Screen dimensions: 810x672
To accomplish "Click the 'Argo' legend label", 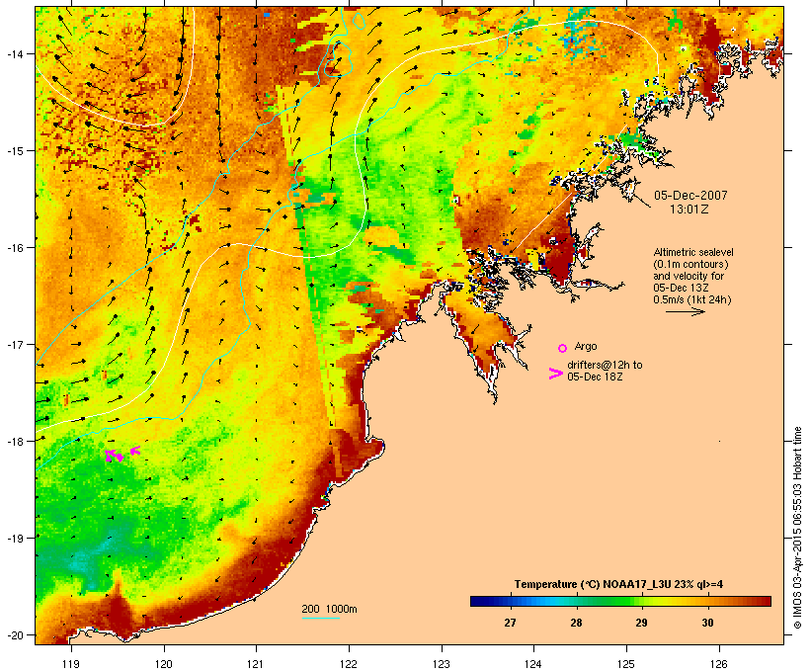I will [586, 346].
